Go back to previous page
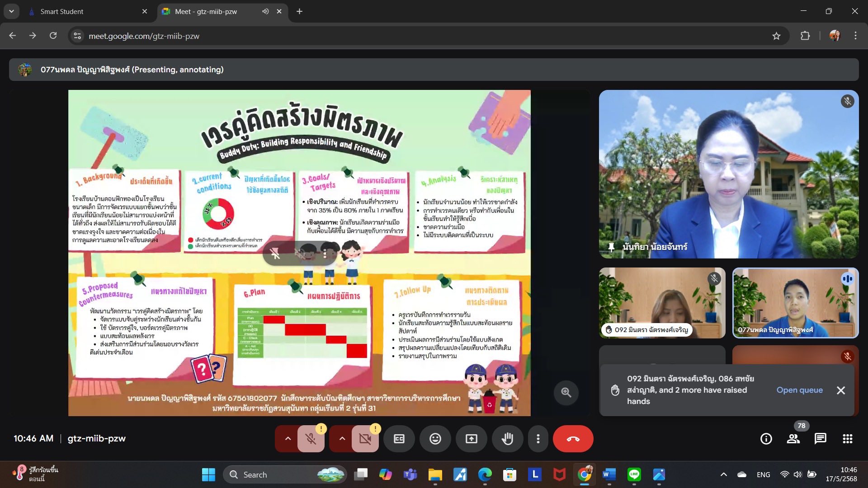Screen dimensions: 868x488 pyautogui.click(x=13, y=36)
